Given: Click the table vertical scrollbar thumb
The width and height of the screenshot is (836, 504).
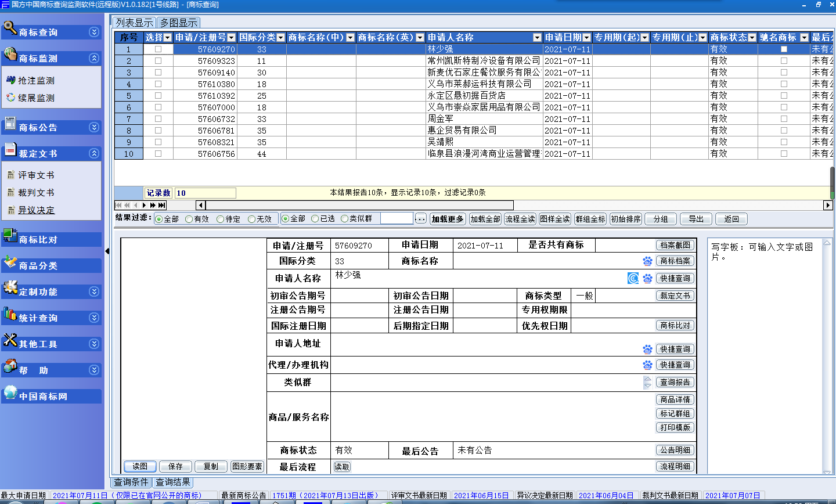Looking at the screenshot, I should point(832,183).
